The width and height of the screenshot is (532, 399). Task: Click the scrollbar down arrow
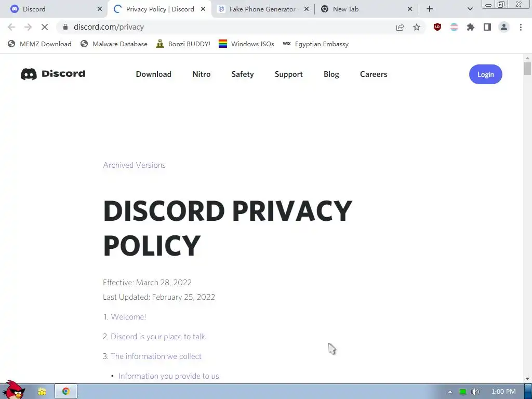click(x=527, y=378)
